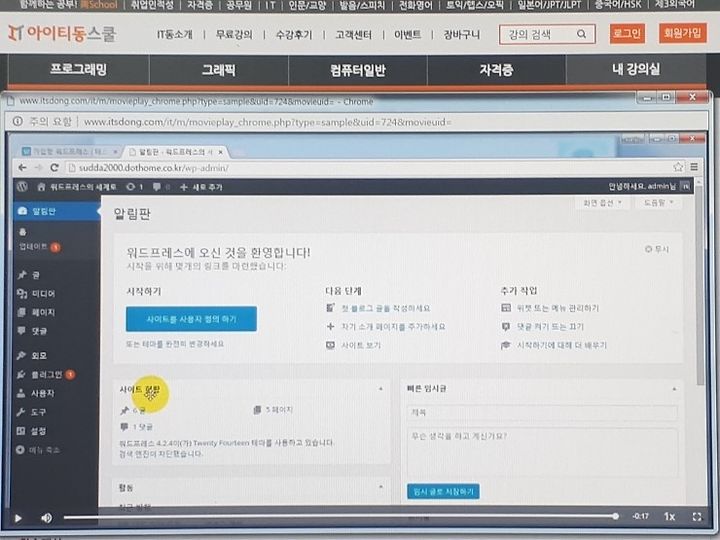Viewport: 720px width, 540px height.
Task: Switch to the first inner browser tab
Action: click(x=70, y=152)
